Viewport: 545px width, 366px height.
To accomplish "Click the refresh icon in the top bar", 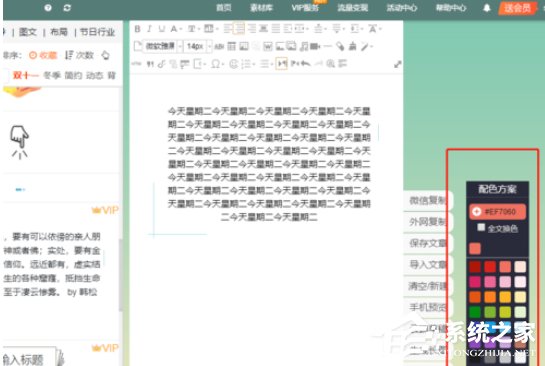I will (x=67, y=8).
